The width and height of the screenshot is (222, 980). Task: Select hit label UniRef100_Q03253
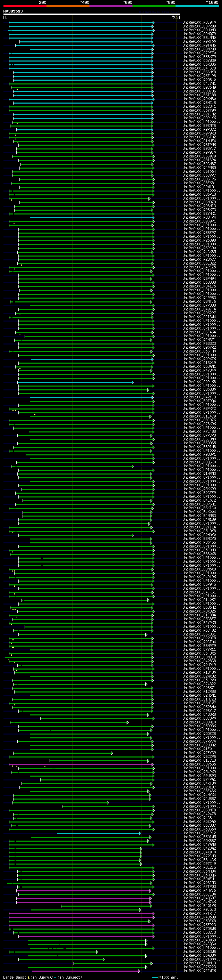point(199,883)
